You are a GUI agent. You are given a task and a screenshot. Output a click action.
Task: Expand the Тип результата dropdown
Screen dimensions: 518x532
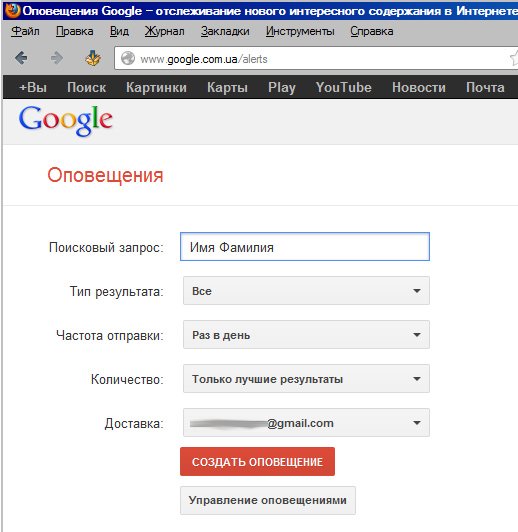click(x=306, y=290)
